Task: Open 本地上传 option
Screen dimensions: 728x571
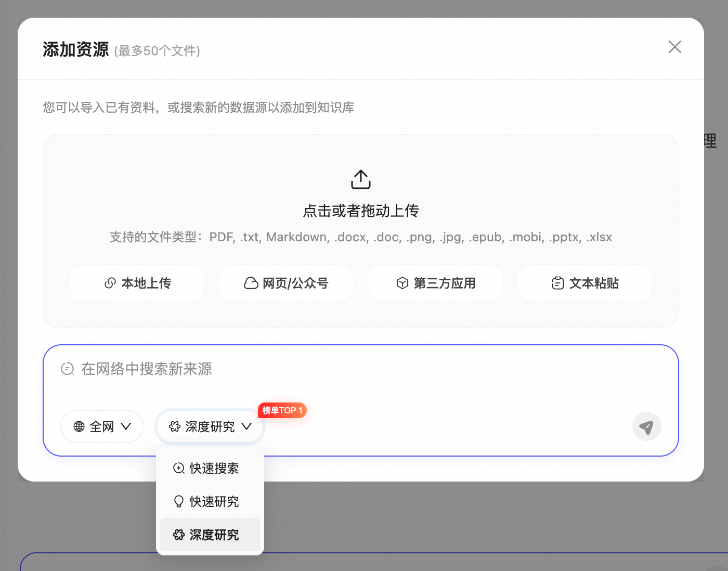Action: pos(137,283)
